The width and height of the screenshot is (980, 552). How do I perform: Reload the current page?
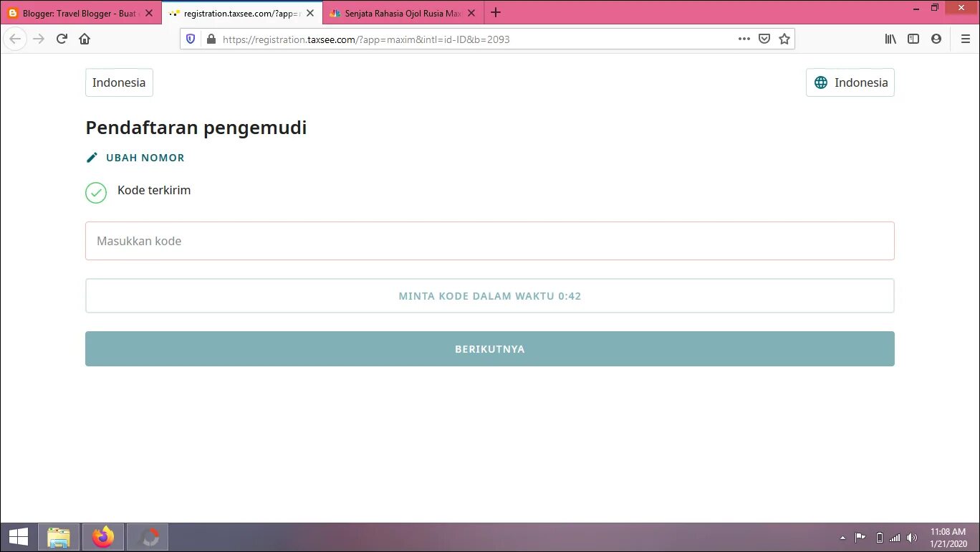tap(62, 39)
